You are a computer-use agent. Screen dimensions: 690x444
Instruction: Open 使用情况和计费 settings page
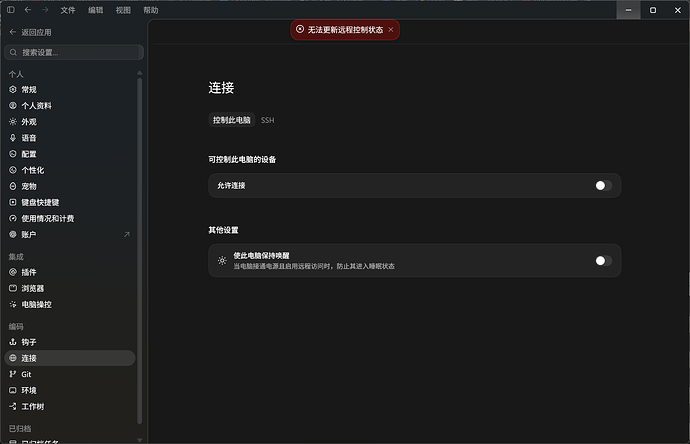coord(70,218)
